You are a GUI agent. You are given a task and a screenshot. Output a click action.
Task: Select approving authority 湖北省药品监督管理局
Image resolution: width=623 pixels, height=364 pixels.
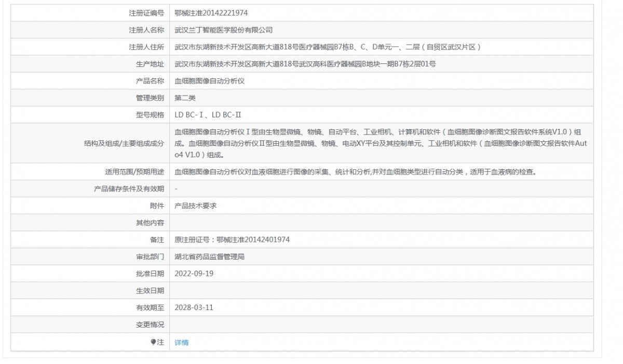tap(210, 257)
